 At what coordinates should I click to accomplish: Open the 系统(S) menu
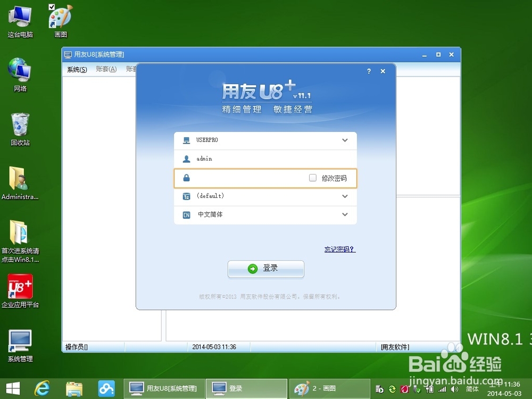point(77,69)
